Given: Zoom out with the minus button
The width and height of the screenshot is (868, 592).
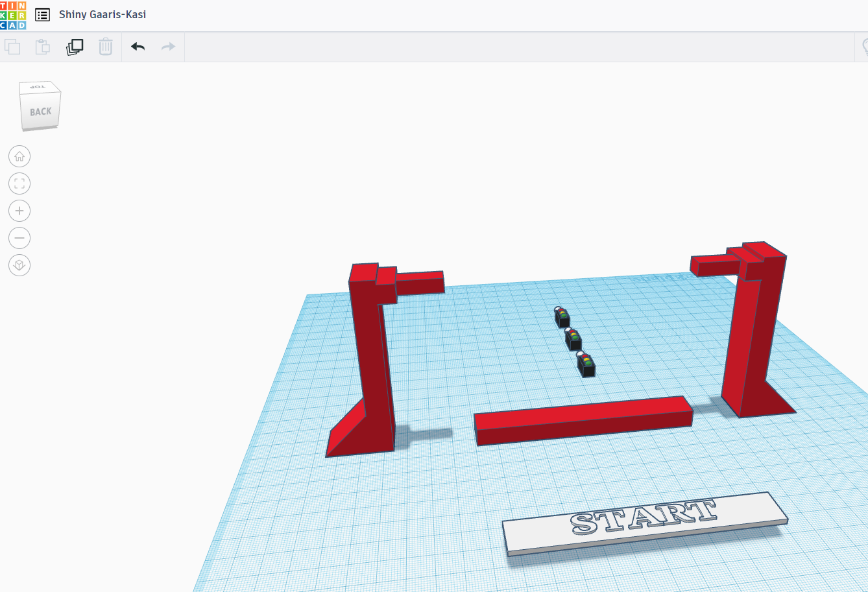Looking at the screenshot, I should click(x=19, y=238).
